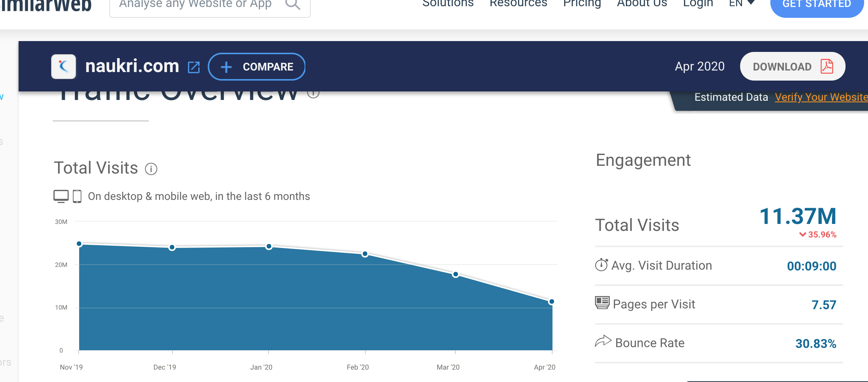
Task: Click the desktop device icon
Action: [x=61, y=196]
